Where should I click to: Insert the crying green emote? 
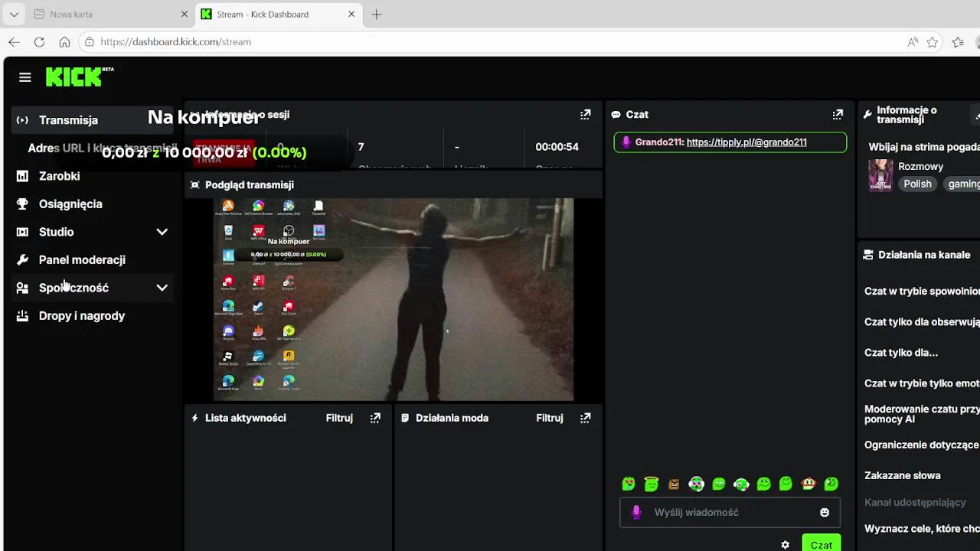[629, 484]
